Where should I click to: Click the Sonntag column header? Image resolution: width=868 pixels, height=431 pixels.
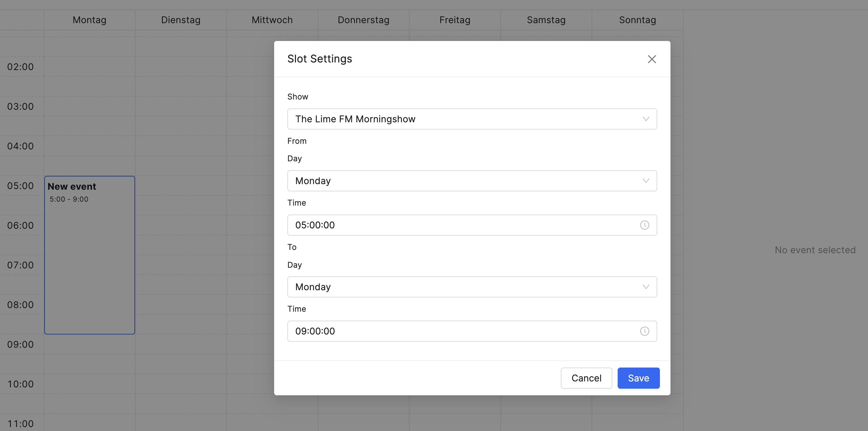point(637,20)
